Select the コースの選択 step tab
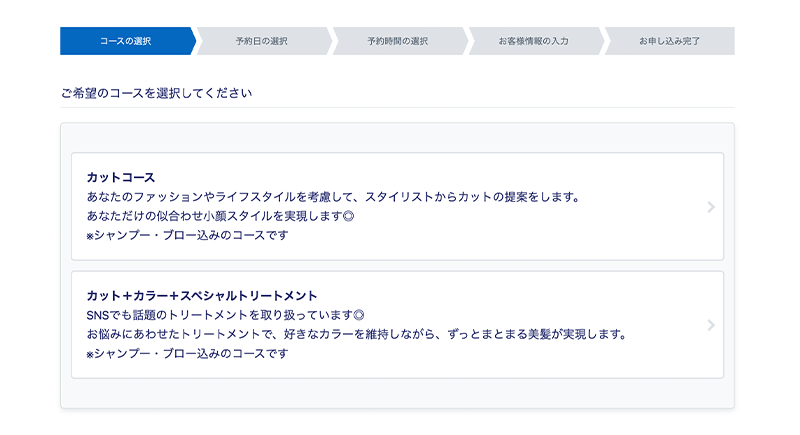The image size is (800, 435). (x=125, y=41)
